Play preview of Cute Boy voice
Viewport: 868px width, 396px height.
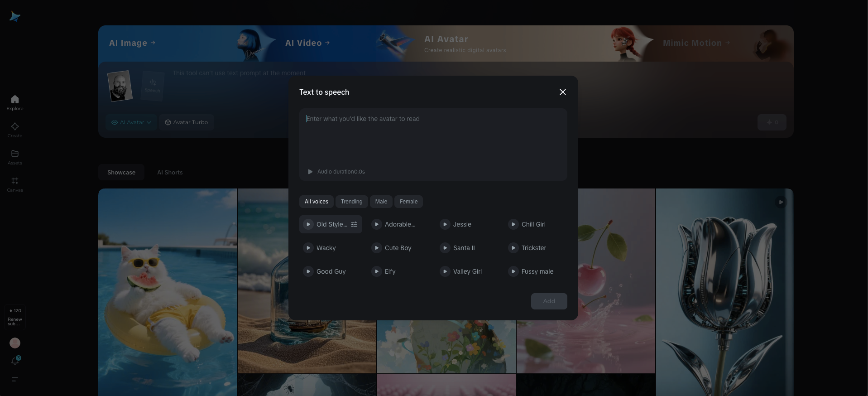click(376, 248)
